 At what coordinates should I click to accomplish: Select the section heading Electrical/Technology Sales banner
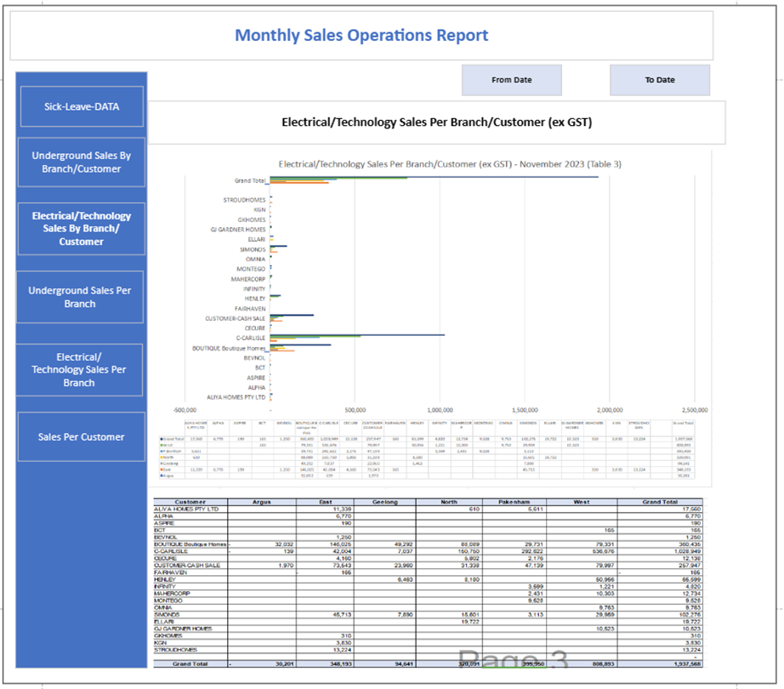(436, 122)
